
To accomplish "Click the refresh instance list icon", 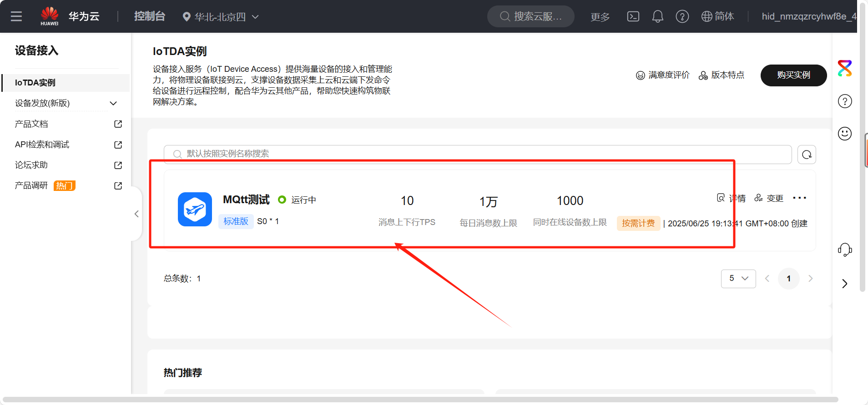I will coord(807,155).
